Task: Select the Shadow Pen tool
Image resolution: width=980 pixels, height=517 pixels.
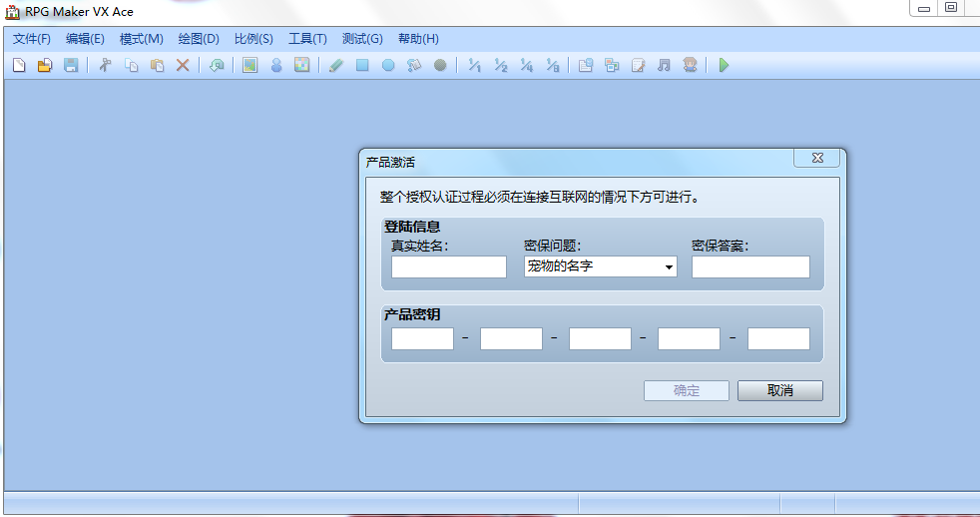Action: pyautogui.click(x=441, y=65)
